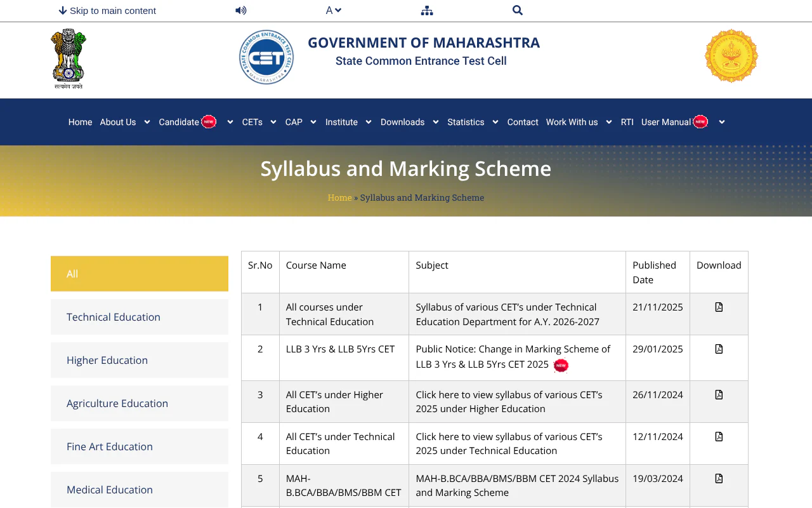Select the All category tab
Image resolution: width=812 pixels, height=508 pixels.
[140, 274]
